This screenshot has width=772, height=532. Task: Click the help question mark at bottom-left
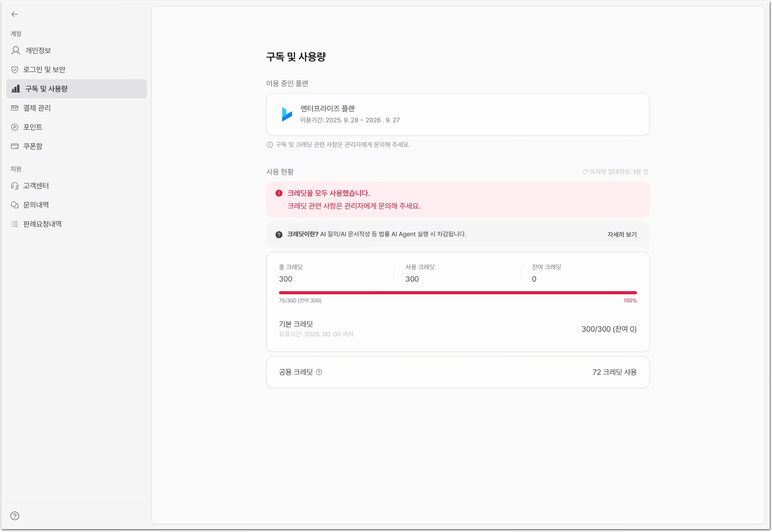(15, 516)
